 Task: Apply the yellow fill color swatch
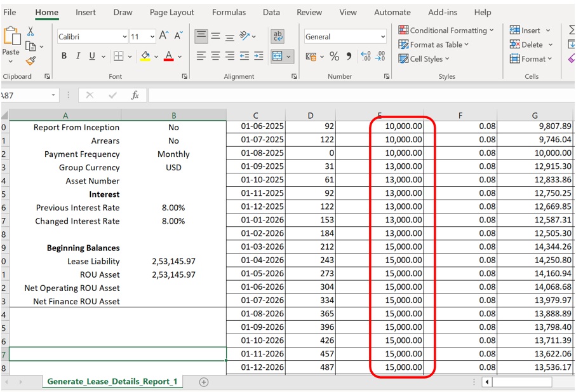pos(145,57)
